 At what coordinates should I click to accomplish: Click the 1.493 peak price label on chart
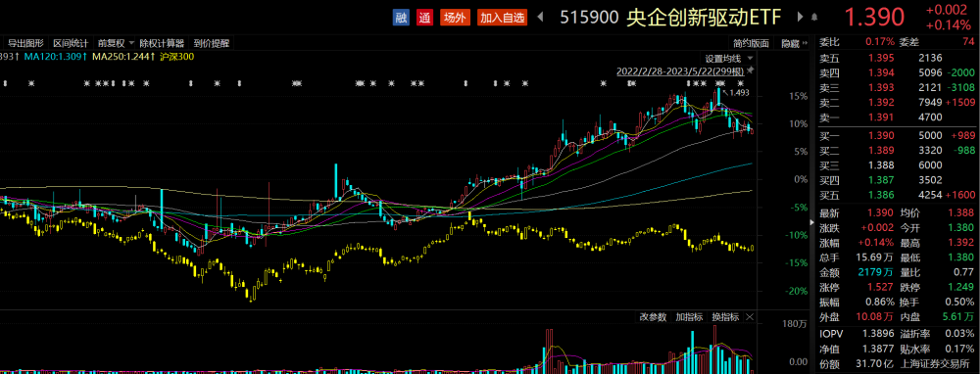739,92
